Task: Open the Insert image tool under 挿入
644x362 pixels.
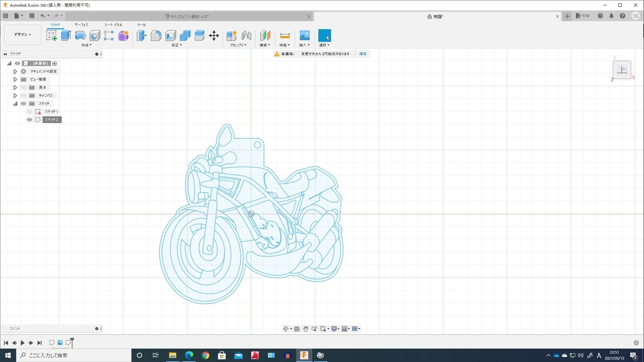Action: tap(304, 35)
